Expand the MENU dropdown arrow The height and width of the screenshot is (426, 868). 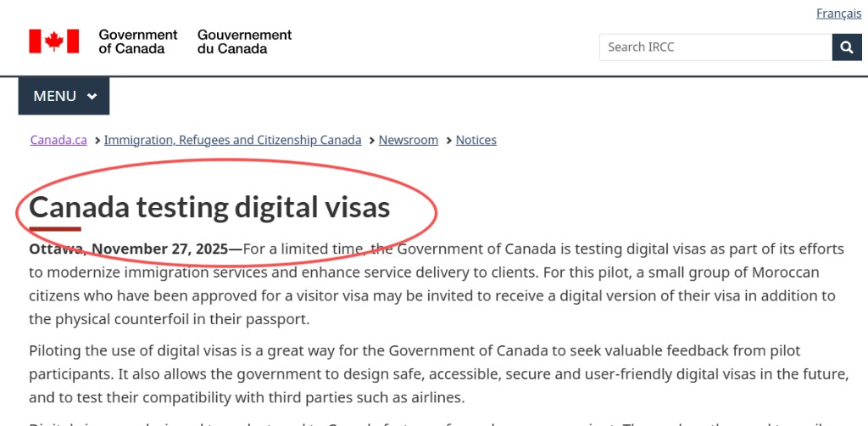click(x=92, y=97)
